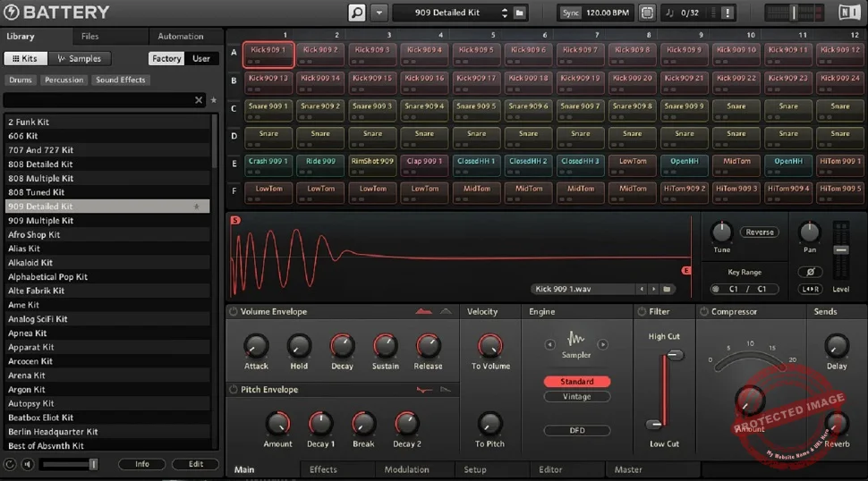This screenshot has width=868, height=481.
Task: Enable the Volume Envelope power button
Action: tap(233, 312)
